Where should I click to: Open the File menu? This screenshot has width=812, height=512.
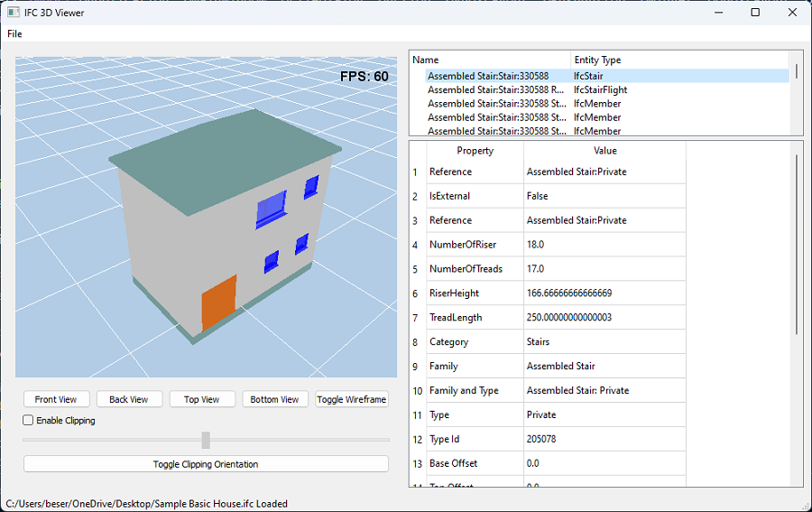point(14,33)
